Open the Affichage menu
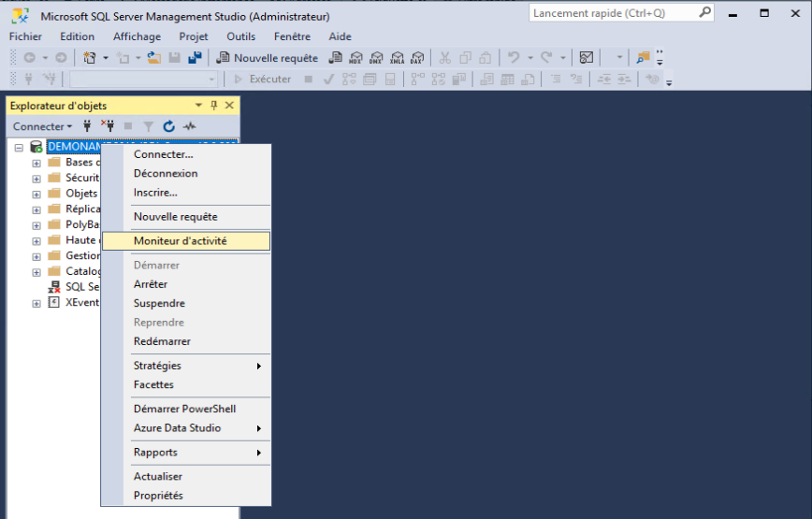Viewport: 812px width, 519px height. point(138,36)
